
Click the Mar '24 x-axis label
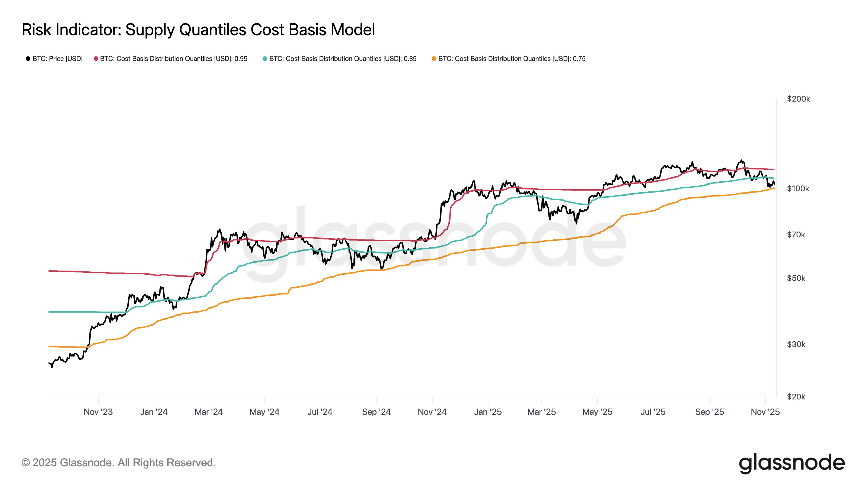pos(209,412)
